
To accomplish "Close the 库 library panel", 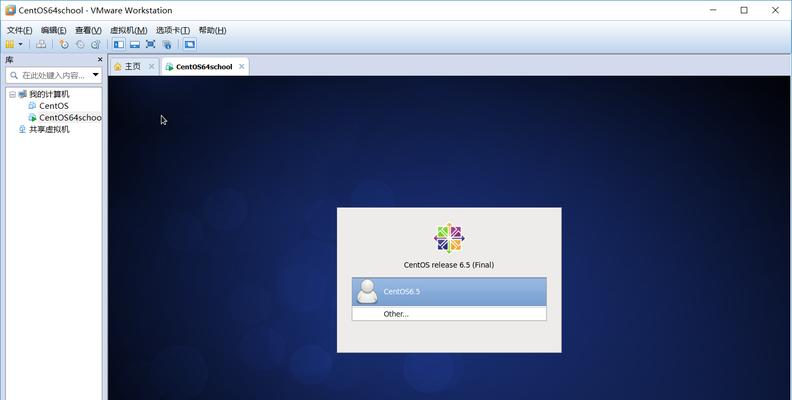I will coord(100,60).
